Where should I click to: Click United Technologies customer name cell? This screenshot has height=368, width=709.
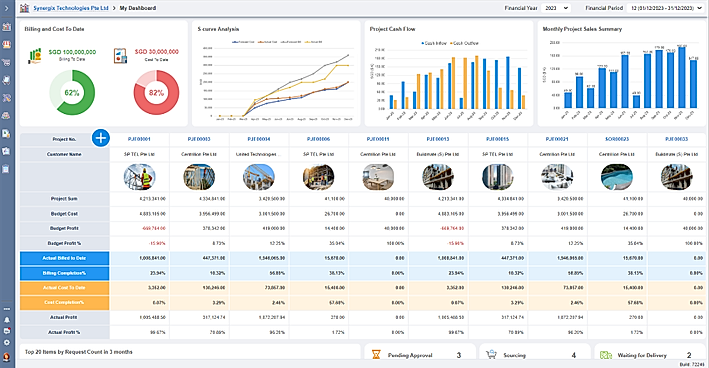click(259, 154)
